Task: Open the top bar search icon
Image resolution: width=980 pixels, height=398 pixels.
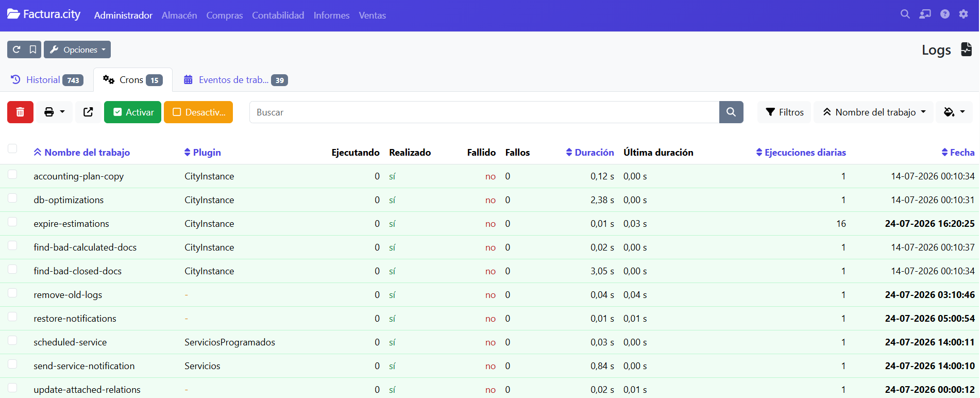Action: tap(905, 14)
